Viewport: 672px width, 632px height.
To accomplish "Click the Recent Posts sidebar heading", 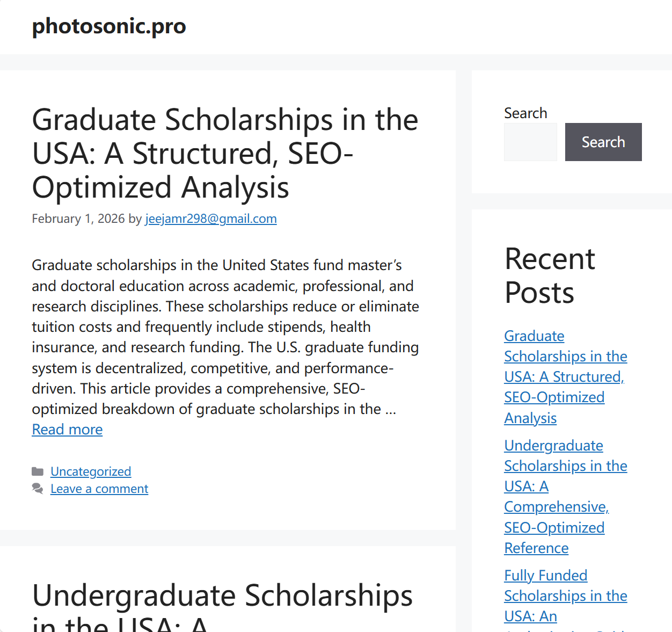I will tap(550, 276).
